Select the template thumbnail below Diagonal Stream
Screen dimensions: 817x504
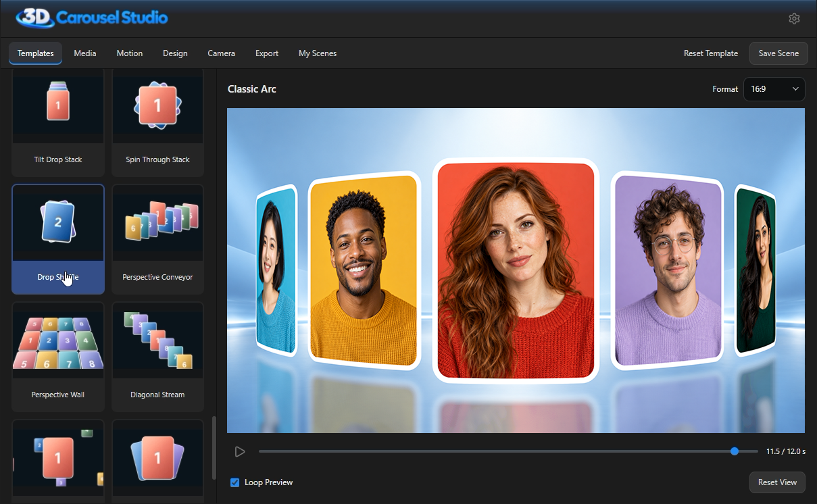157,459
